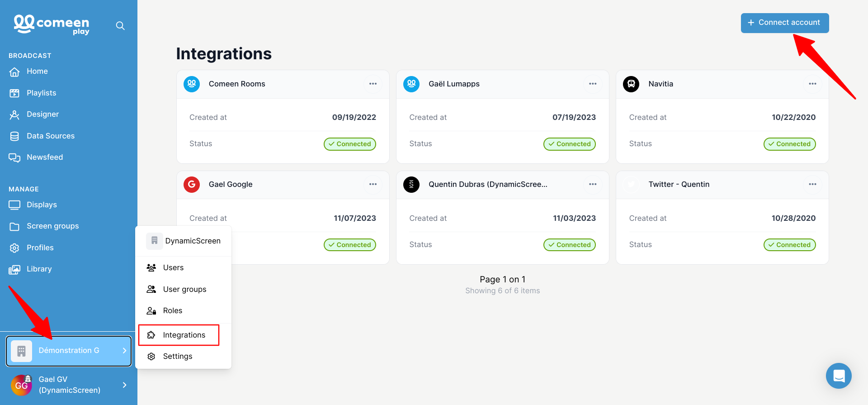Click the Connect account button
This screenshot has width=868, height=405.
click(x=785, y=23)
